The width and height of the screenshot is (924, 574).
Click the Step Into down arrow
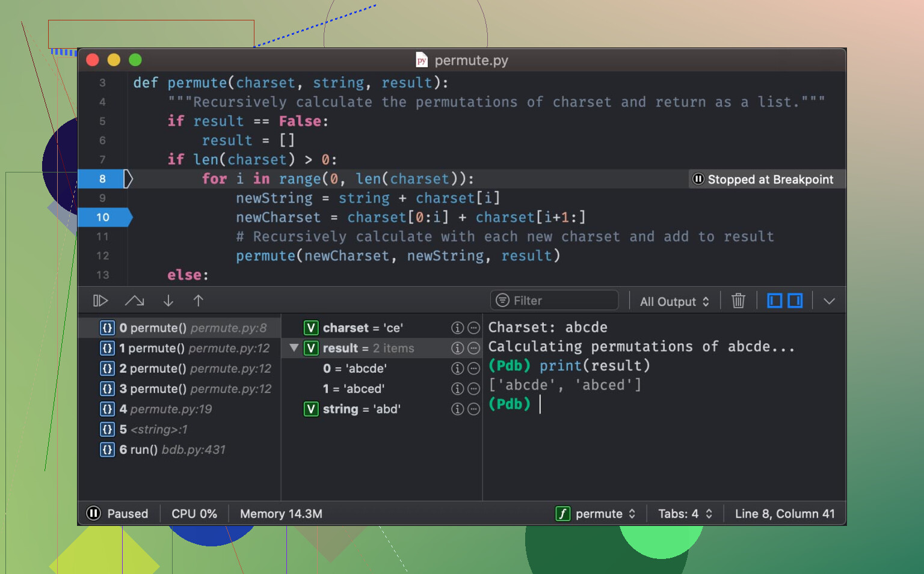coord(168,301)
